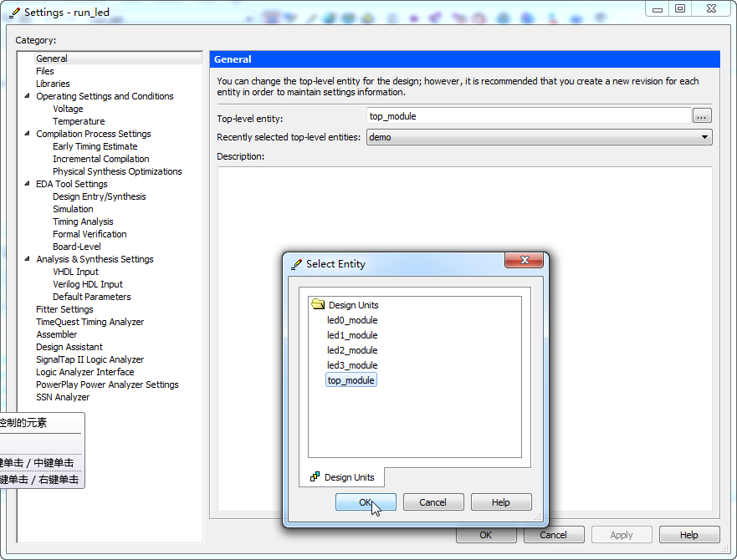Open the recently selected top-level entities dropdown
Image resolution: width=737 pixels, height=560 pixels.
point(704,136)
